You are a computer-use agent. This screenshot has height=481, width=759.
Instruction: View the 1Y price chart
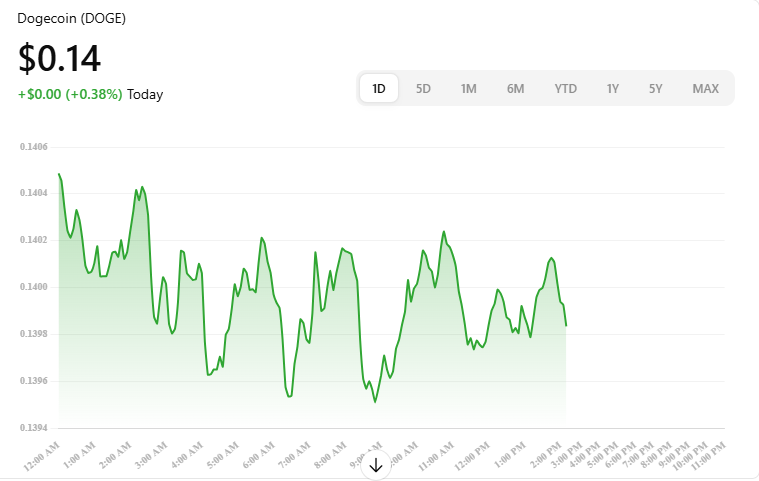tap(612, 89)
